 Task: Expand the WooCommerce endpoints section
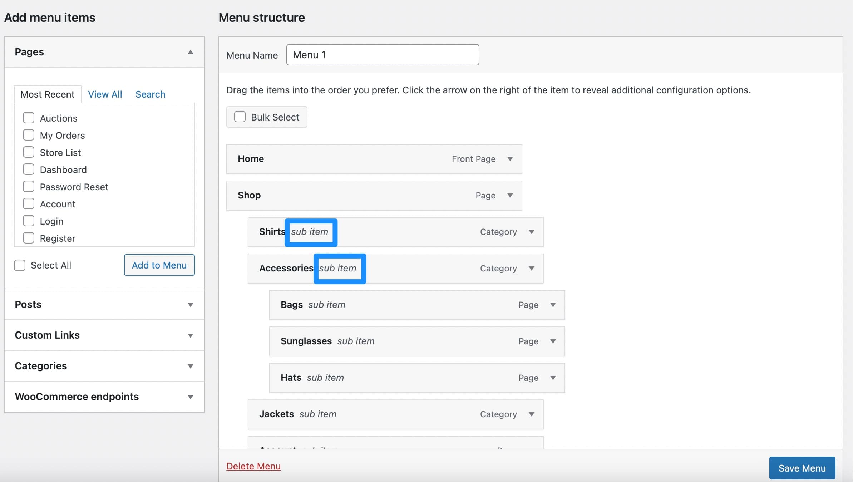(191, 397)
